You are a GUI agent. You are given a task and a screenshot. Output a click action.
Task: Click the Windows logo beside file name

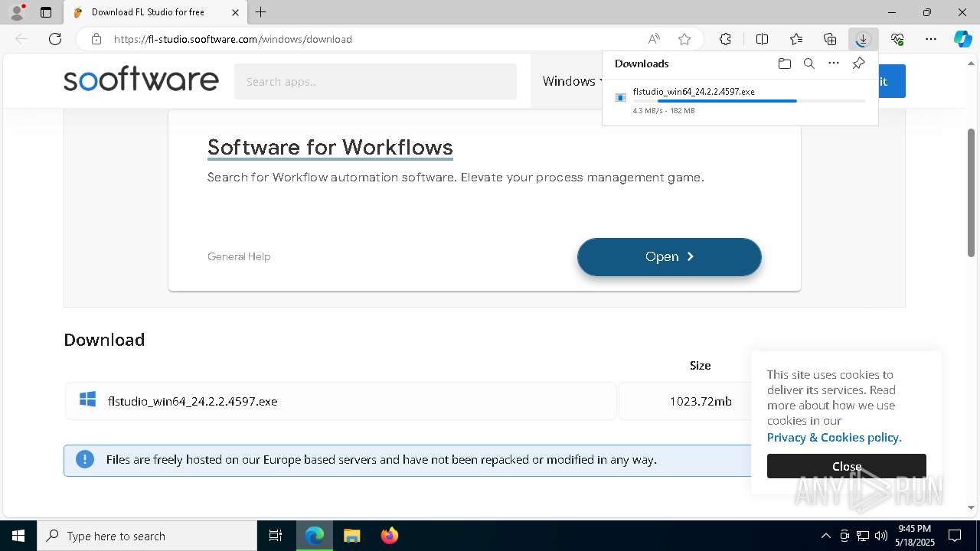[87, 399]
